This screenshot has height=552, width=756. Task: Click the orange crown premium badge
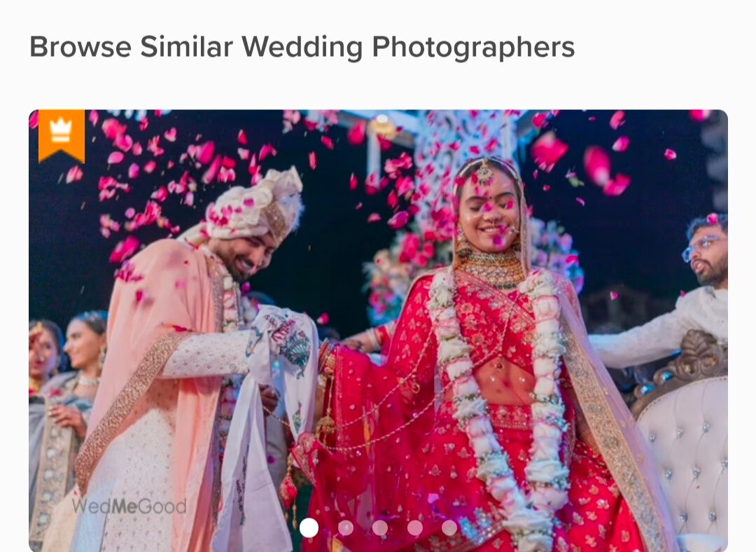click(x=61, y=136)
